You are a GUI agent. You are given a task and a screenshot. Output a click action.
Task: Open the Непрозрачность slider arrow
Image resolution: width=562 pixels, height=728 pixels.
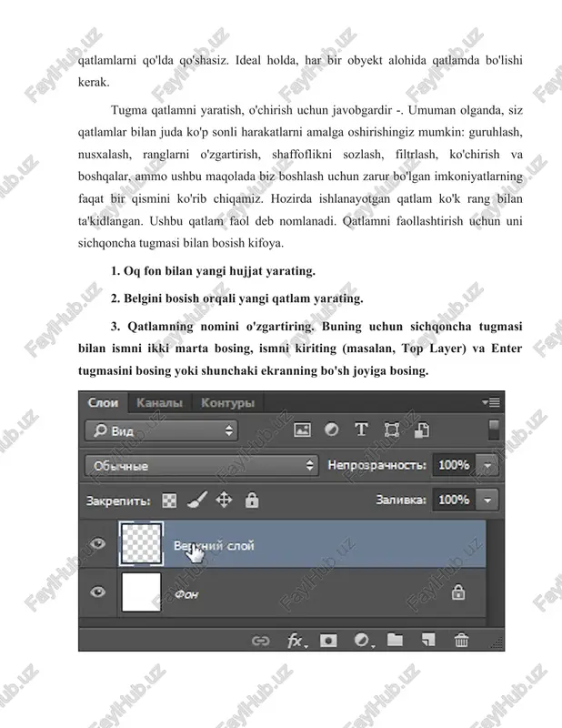[x=487, y=465]
